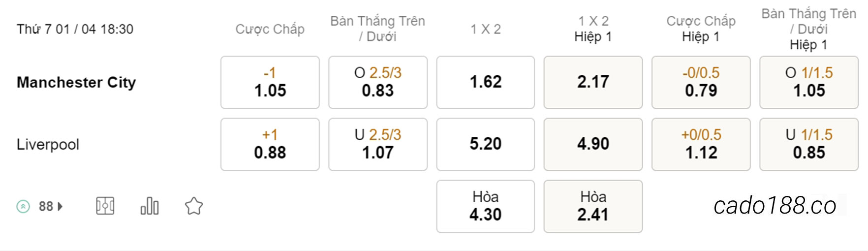Screen dimensions: 868x251
Task: Select Liverpool handicap +1 odds 0.88
Action: click(x=270, y=144)
